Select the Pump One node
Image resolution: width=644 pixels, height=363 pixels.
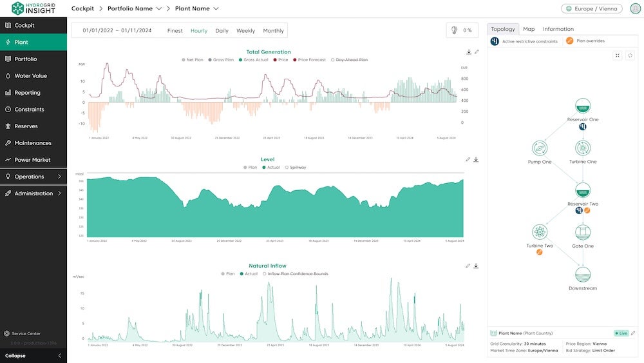(x=540, y=148)
